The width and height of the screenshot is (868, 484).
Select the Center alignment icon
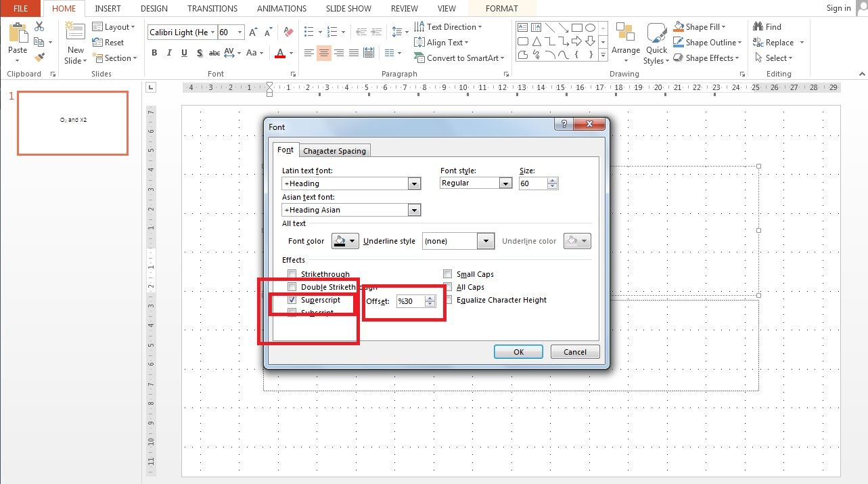pyautogui.click(x=323, y=52)
